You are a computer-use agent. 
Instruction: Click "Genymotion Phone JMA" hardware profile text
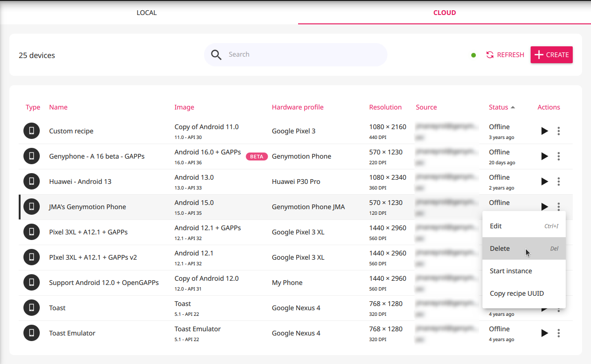pyautogui.click(x=308, y=207)
